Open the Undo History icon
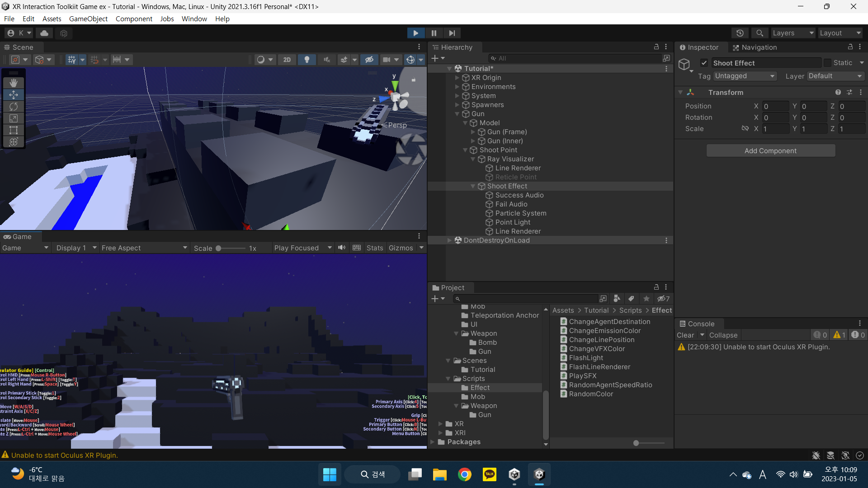Image resolution: width=868 pixels, height=488 pixels. [740, 33]
